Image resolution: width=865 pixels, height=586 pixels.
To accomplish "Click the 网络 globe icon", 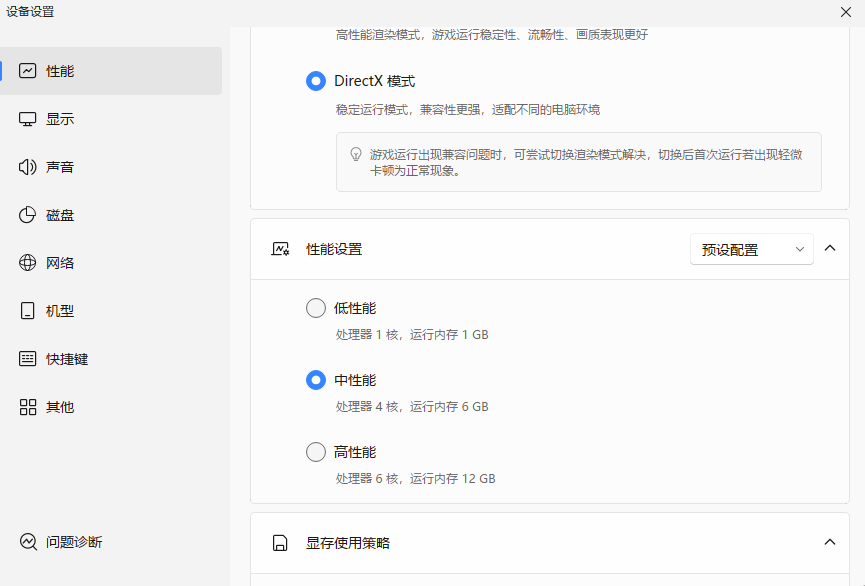I will 28,263.
